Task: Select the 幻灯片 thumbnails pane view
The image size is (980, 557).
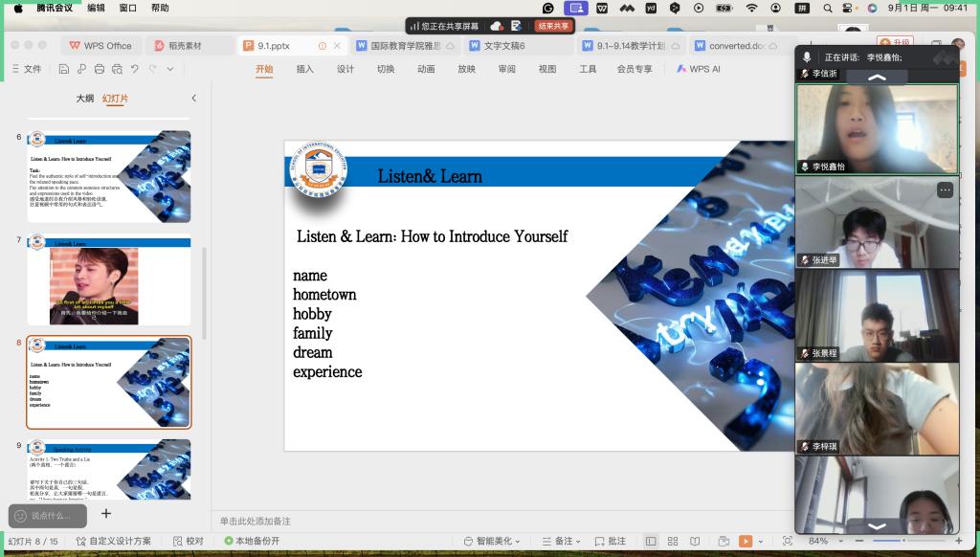Action: [115, 99]
